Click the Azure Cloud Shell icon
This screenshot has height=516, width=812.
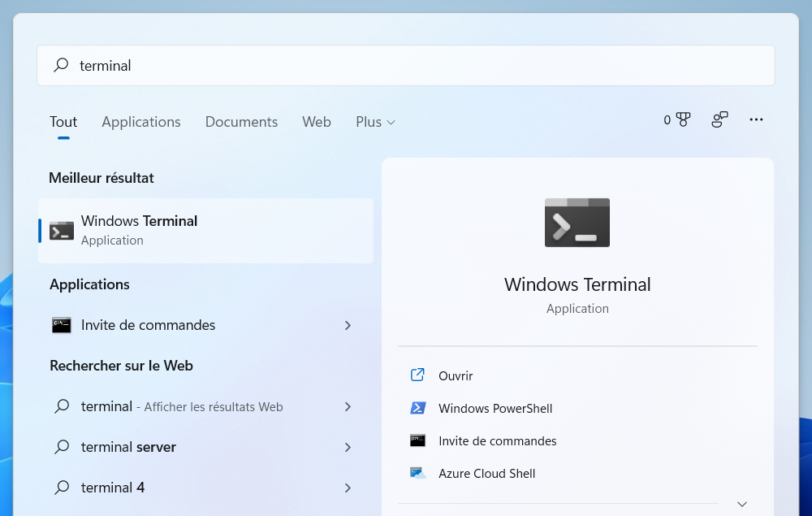(x=417, y=473)
